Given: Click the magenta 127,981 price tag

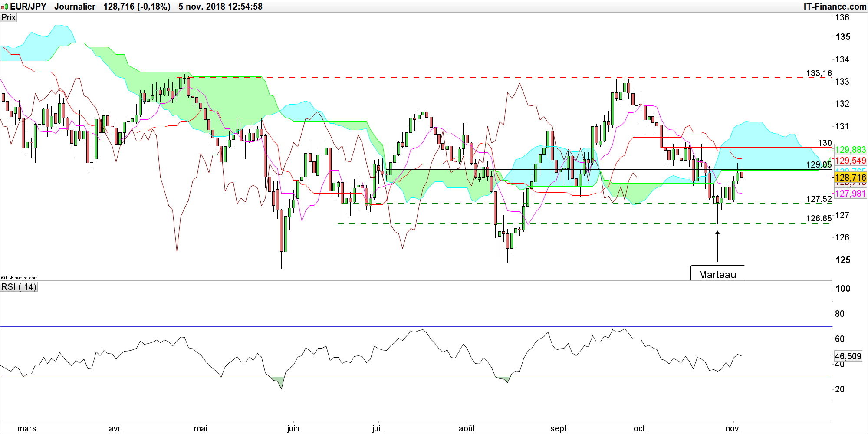Looking at the screenshot, I should click(850, 194).
